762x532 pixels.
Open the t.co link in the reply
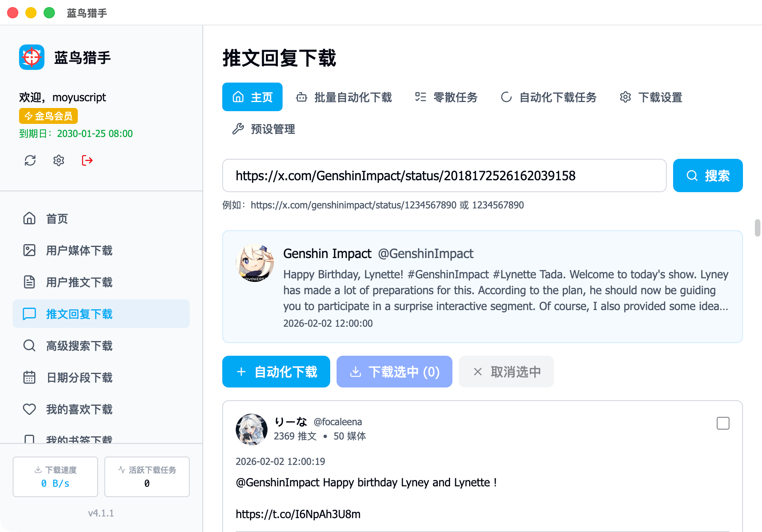298,514
